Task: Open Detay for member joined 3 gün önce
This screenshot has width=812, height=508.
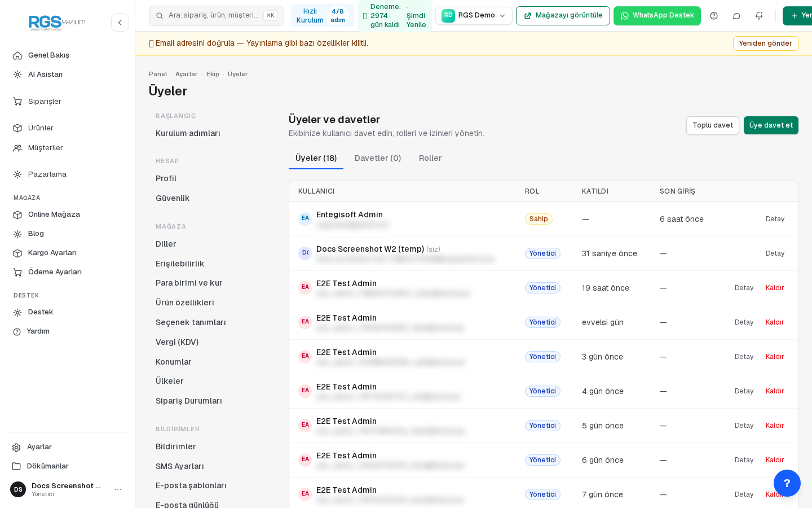Action: 744,357
